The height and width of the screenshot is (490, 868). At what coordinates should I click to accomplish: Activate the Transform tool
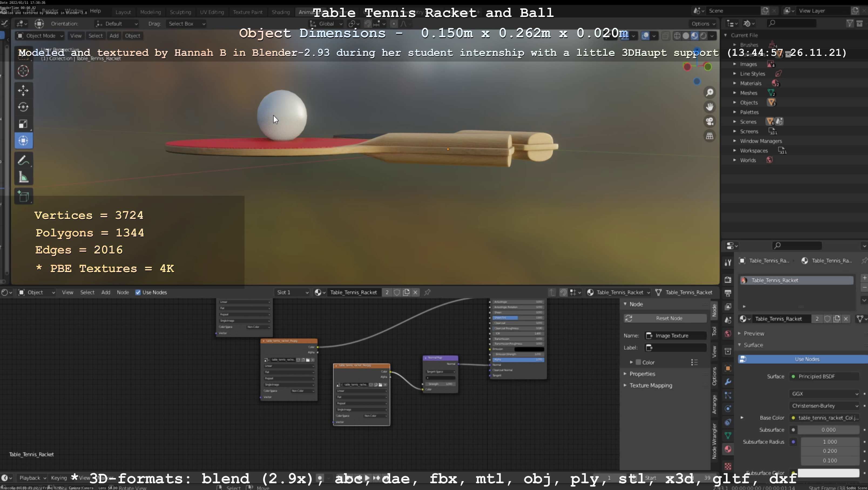click(x=23, y=141)
